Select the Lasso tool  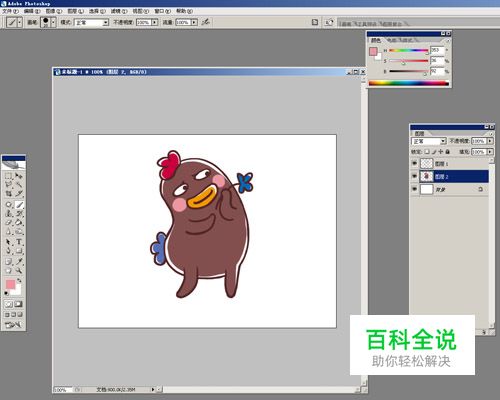coord(9,184)
